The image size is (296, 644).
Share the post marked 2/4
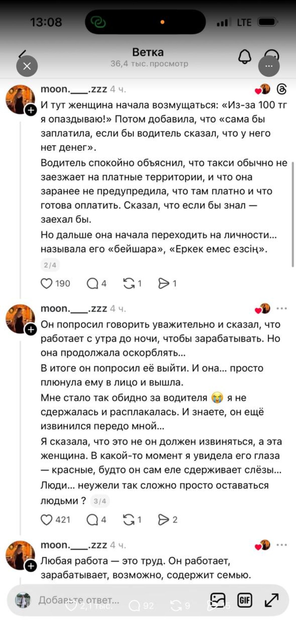164,283
